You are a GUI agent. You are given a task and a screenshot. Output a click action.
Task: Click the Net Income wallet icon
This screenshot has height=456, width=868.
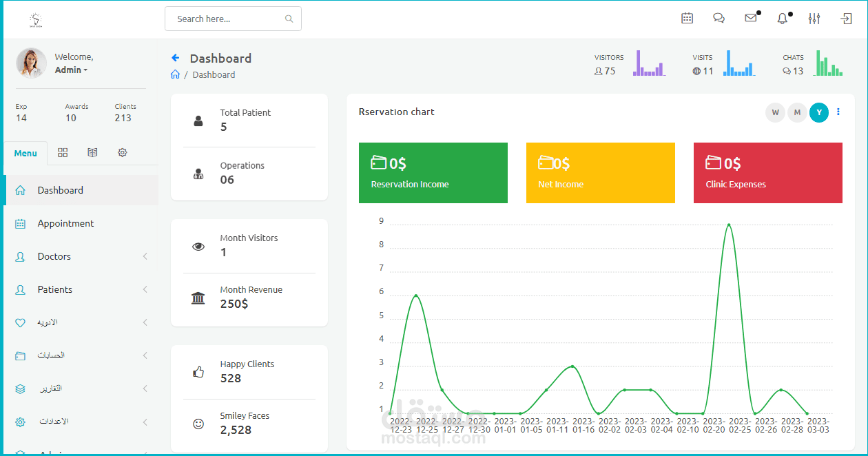click(546, 163)
